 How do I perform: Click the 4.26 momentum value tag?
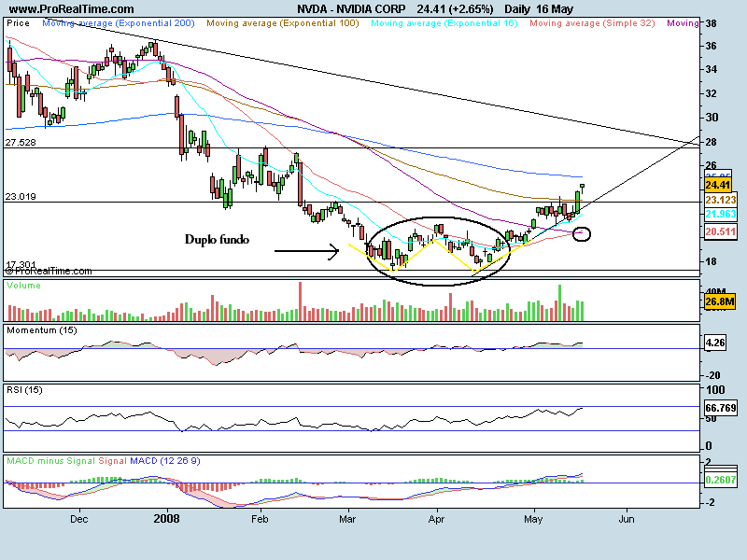(x=715, y=343)
